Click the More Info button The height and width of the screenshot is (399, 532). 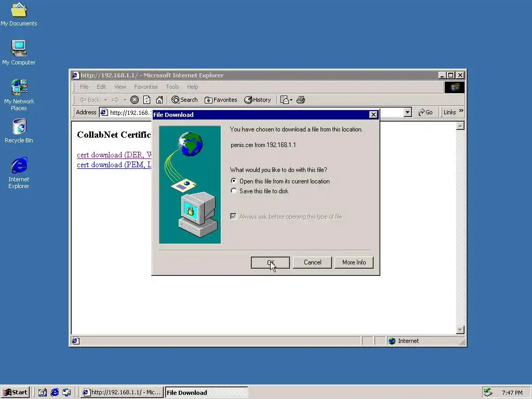[x=354, y=262]
